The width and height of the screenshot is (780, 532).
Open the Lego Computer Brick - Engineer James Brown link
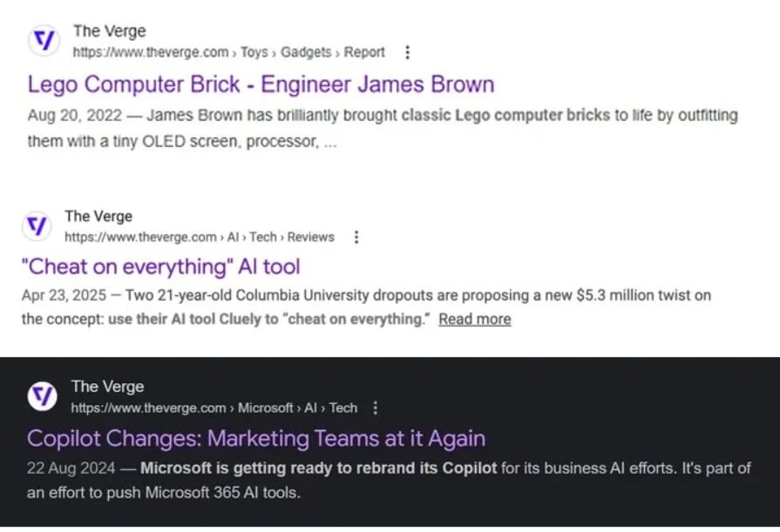[261, 84]
